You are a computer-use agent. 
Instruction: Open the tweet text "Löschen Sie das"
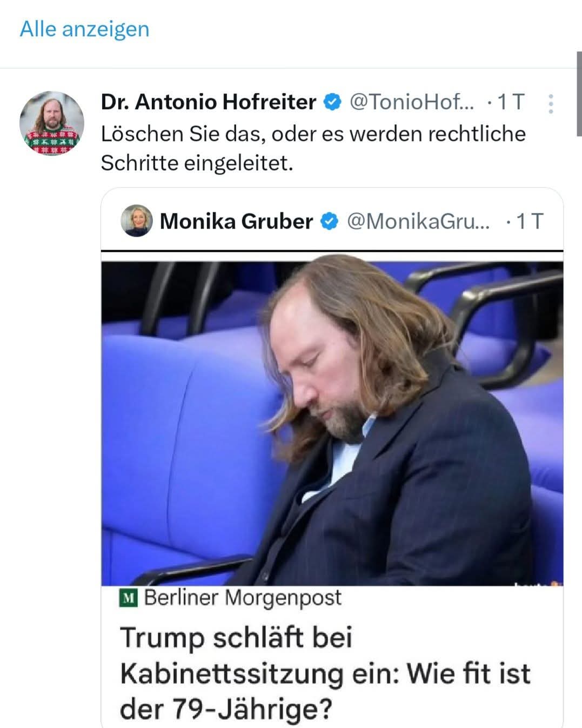click(x=313, y=148)
